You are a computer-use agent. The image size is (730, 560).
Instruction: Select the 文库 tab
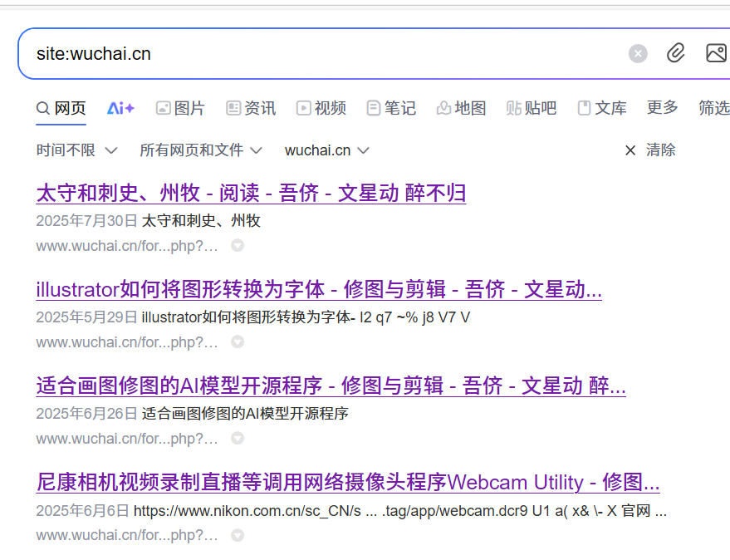click(x=601, y=108)
